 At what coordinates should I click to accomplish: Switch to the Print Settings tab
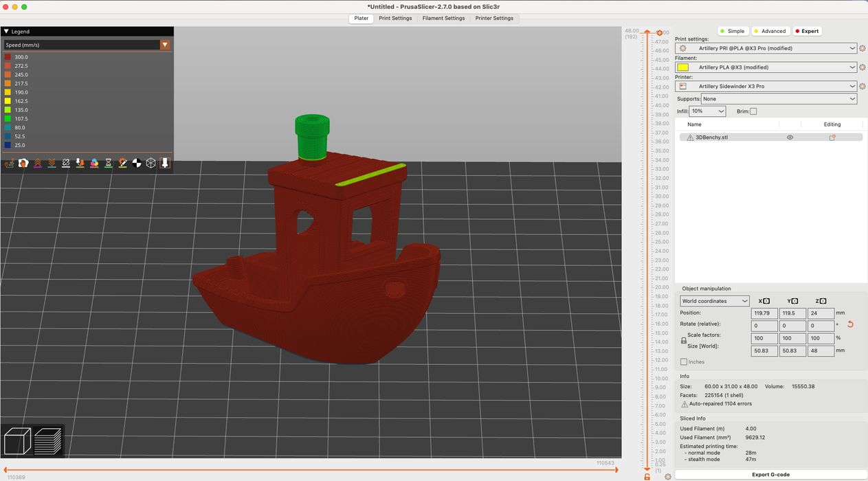[x=395, y=19]
